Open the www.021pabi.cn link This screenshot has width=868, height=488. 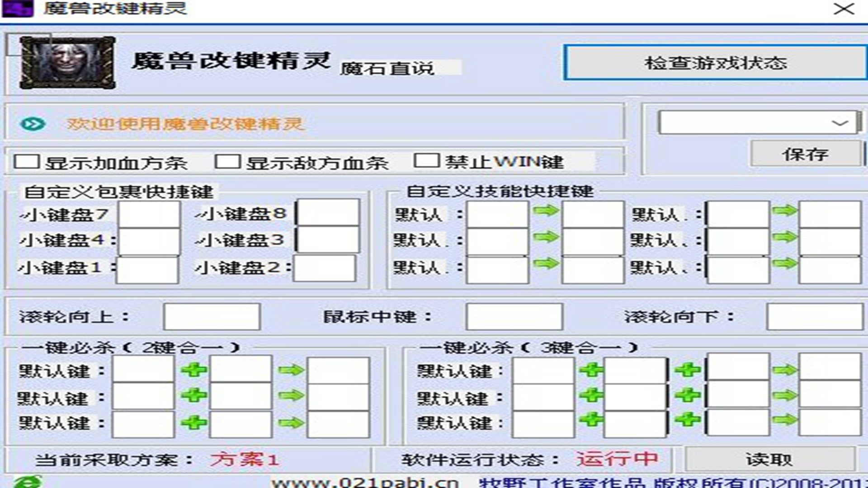pyautogui.click(x=364, y=483)
